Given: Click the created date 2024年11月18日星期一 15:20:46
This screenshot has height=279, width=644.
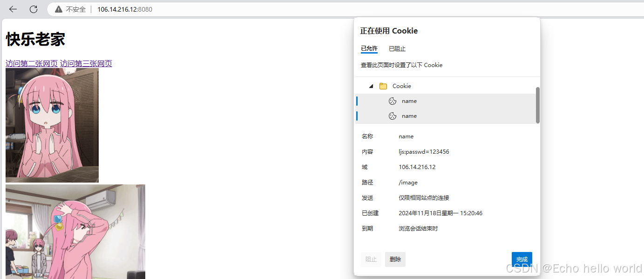Looking at the screenshot, I should [x=441, y=213].
